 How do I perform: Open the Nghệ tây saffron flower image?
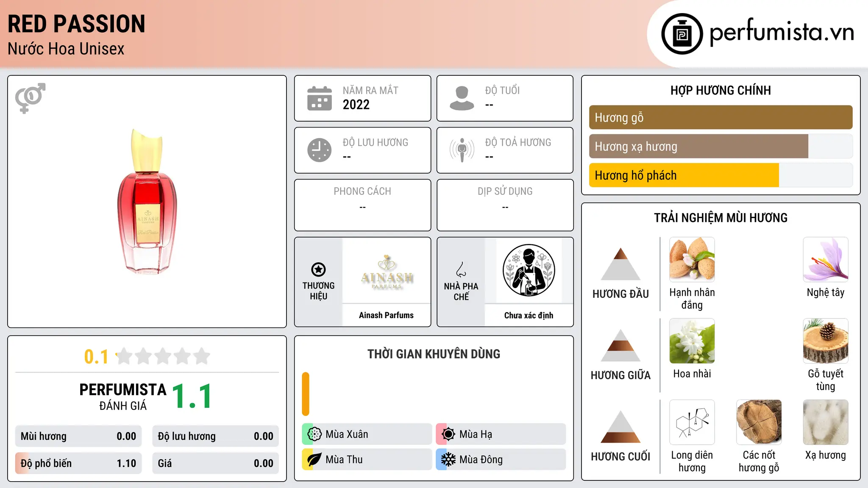click(x=826, y=260)
